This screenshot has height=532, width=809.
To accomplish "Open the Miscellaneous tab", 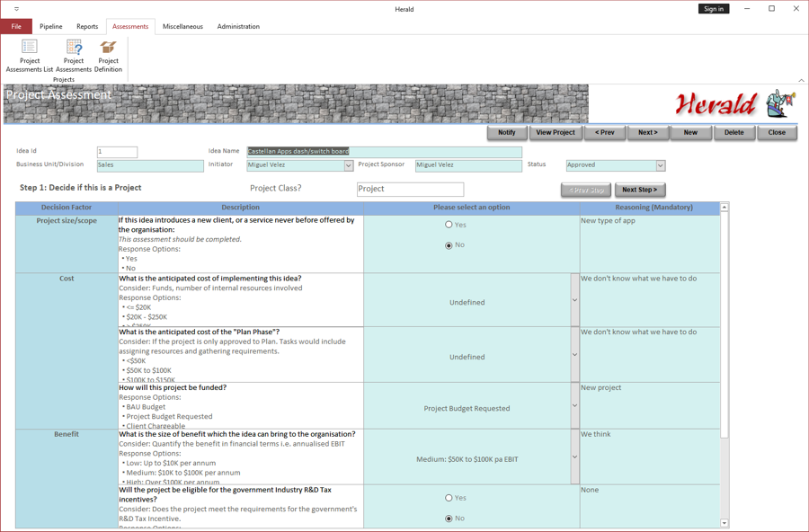I will click(182, 26).
